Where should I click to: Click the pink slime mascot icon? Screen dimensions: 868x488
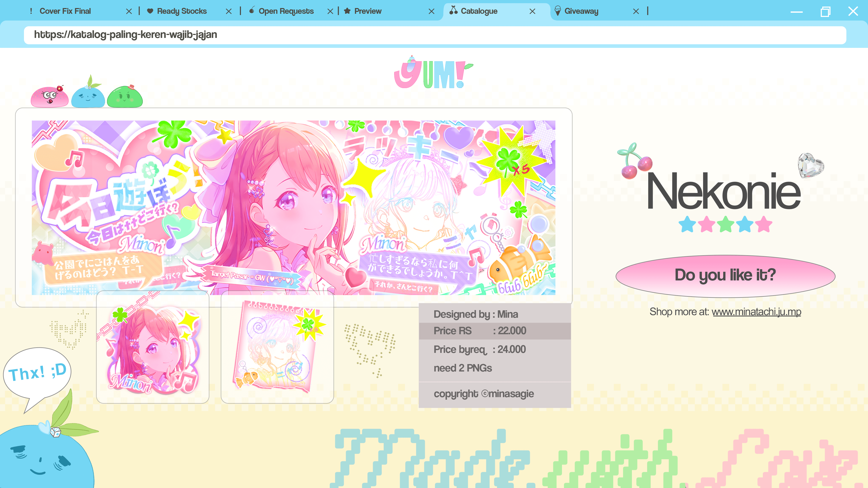pos(50,97)
